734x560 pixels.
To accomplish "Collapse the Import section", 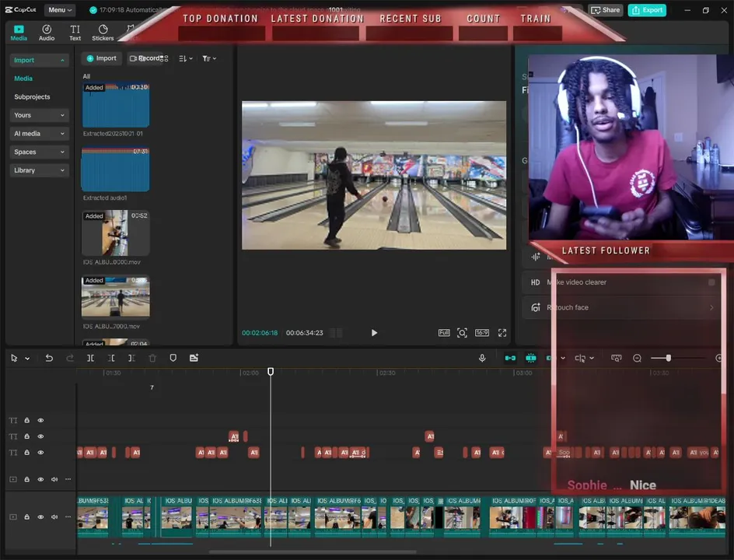I will click(39, 60).
